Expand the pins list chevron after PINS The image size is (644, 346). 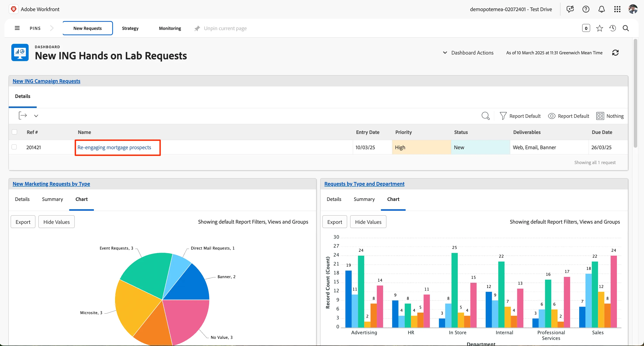(x=52, y=28)
